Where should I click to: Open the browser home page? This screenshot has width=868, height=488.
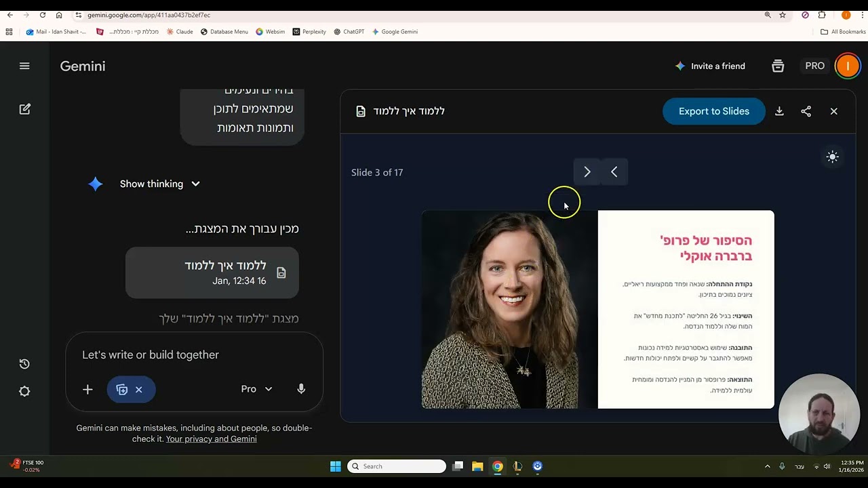pyautogui.click(x=59, y=15)
